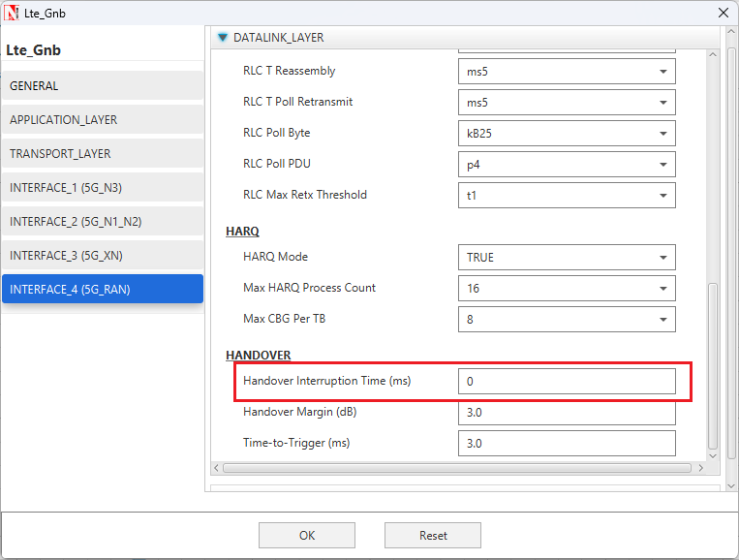Click the Lte_Gnb heading in sidebar
This screenshot has height=560, width=739.
pos(33,50)
